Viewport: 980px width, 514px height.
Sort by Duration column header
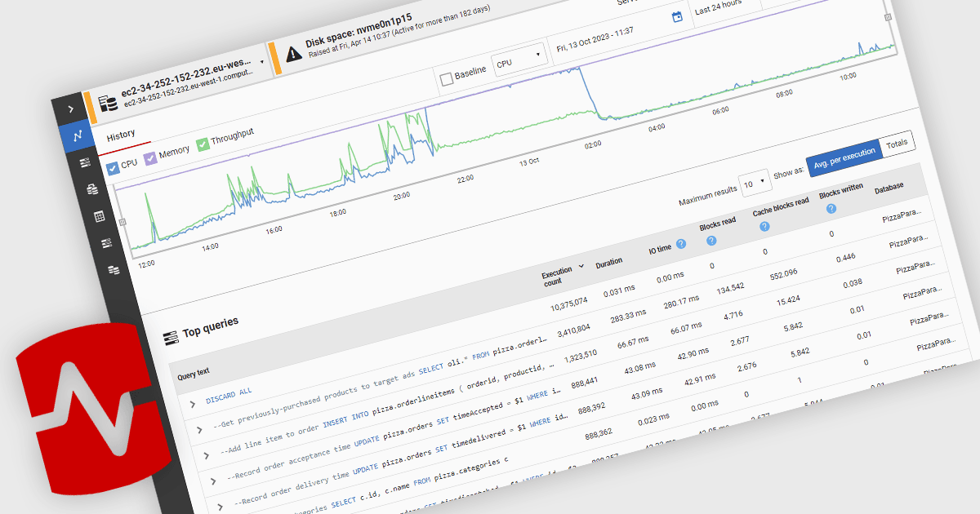click(608, 263)
